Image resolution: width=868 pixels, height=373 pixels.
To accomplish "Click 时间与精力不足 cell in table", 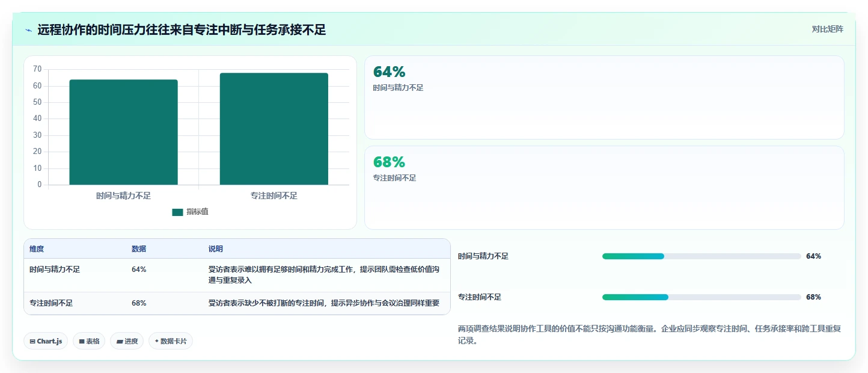I will pyautogui.click(x=55, y=270).
